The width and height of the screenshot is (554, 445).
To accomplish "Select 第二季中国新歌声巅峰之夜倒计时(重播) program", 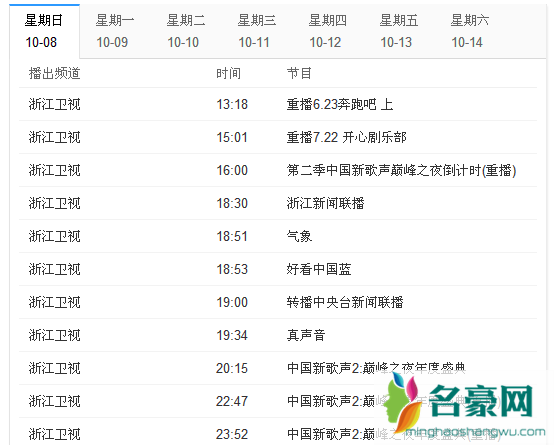I will pos(401,170).
